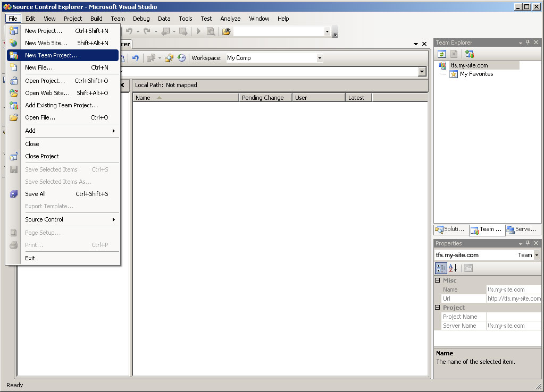Screen dimensions: 544x392
Task: Click the Add Existing Team Project icon in Team Explorer toolbar
Action: [x=470, y=54]
